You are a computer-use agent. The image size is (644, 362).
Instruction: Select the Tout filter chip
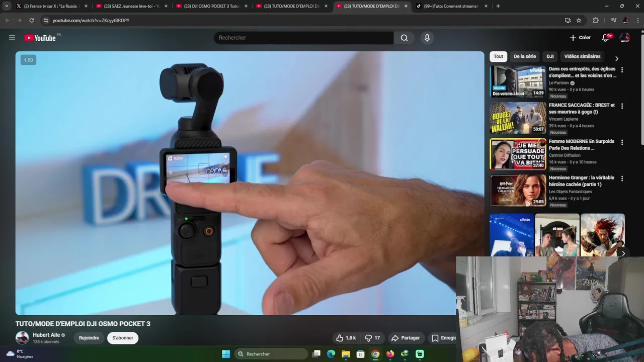pos(498,56)
